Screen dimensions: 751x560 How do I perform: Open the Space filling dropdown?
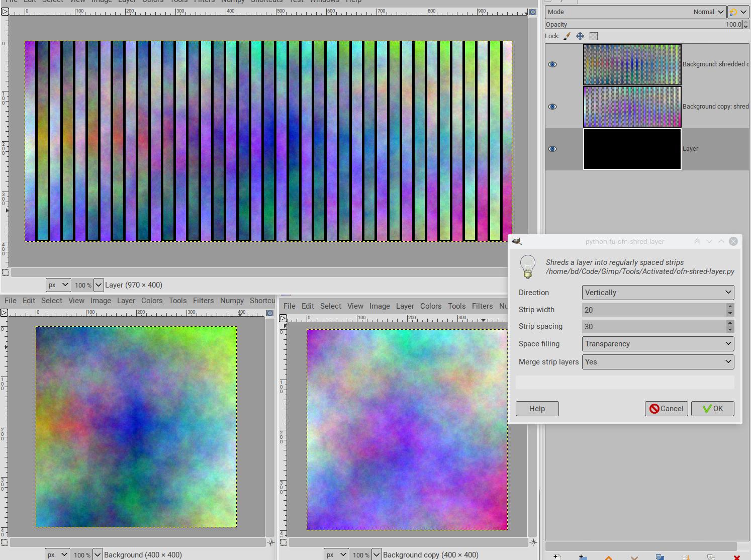(658, 344)
